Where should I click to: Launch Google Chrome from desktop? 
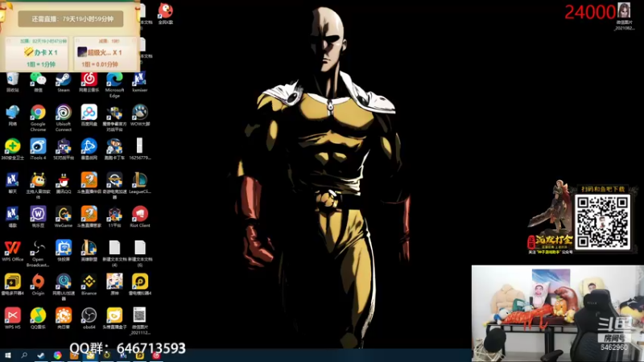38,117
